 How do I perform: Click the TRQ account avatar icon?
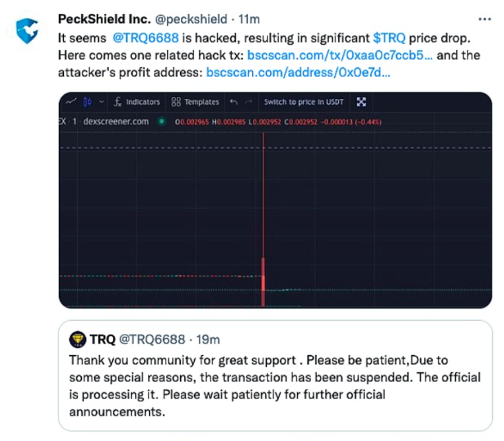pos(78,339)
